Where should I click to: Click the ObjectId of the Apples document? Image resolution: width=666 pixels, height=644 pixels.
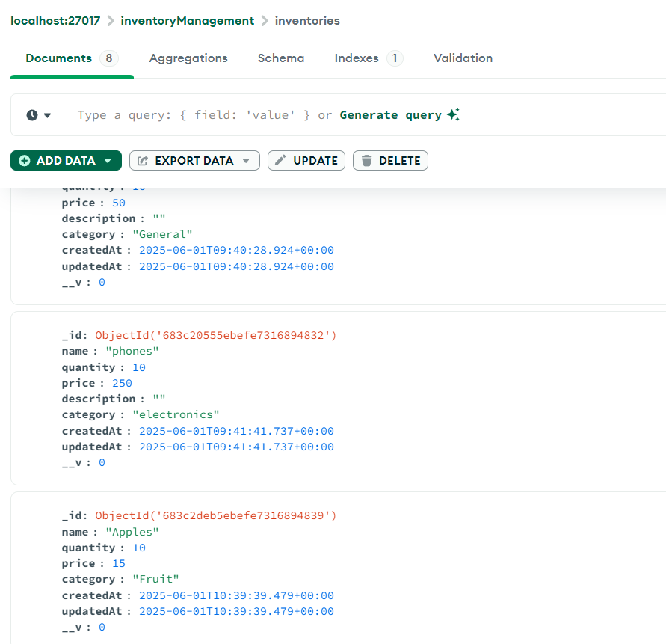coord(216,515)
